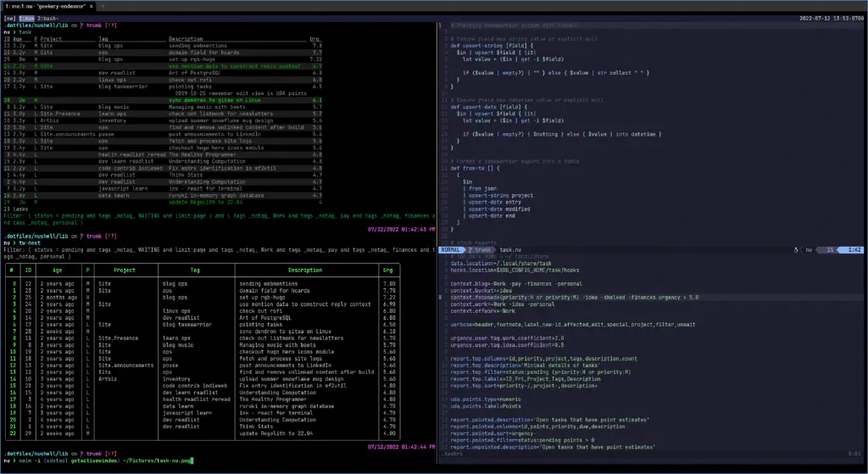Click the NORMAL mode indicator in vim
Screen dimensions: 868x474
coord(450,250)
